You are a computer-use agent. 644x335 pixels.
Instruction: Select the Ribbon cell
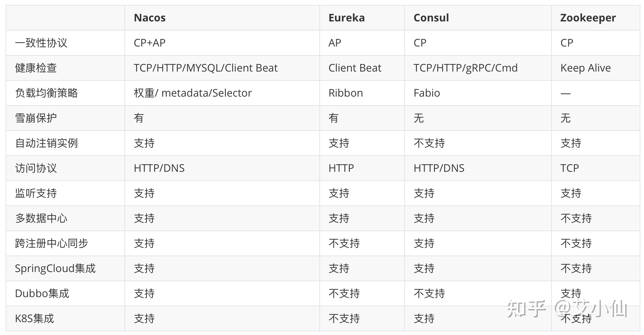(x=345, y=93)
